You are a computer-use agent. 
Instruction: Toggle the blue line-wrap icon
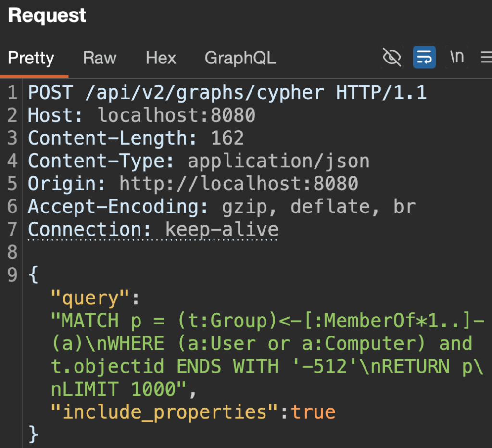coord(424,58)
